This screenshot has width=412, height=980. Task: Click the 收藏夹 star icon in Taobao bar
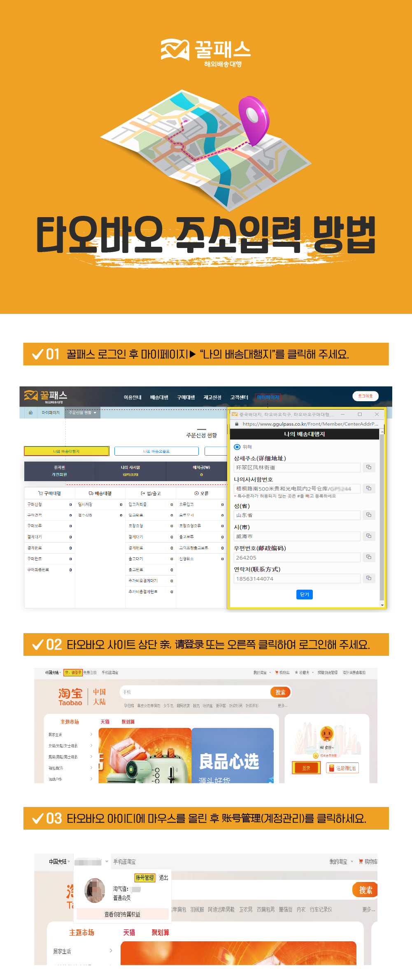[x=296, y=672]
